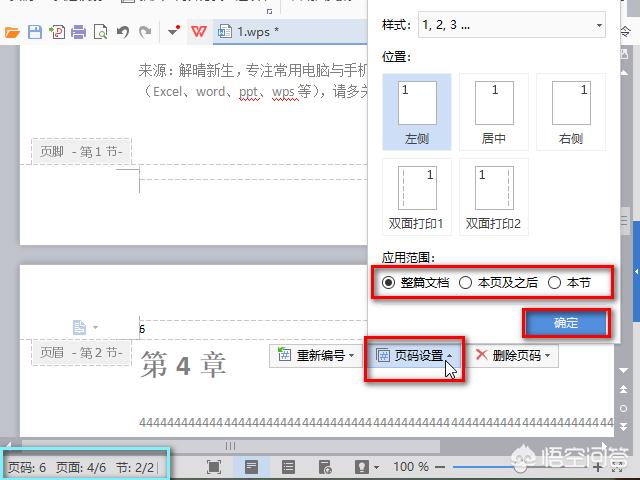Open a file with the folder icon
The height and width of the screenshot is (480, 640).
[12, 32]
